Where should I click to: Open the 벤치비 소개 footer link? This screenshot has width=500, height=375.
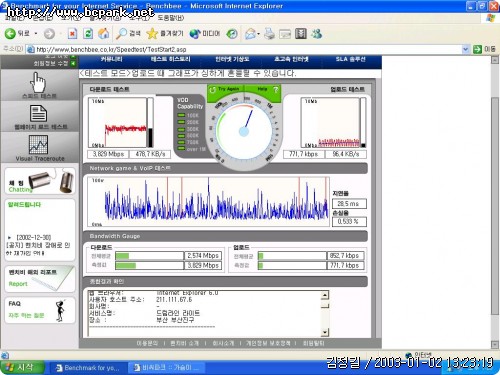184,343
